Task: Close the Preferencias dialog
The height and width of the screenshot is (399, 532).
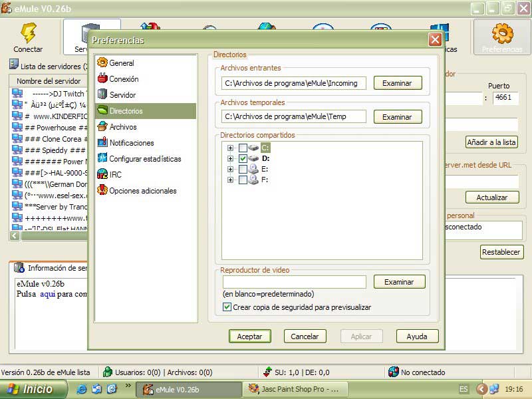Action: tap(436, 40)
